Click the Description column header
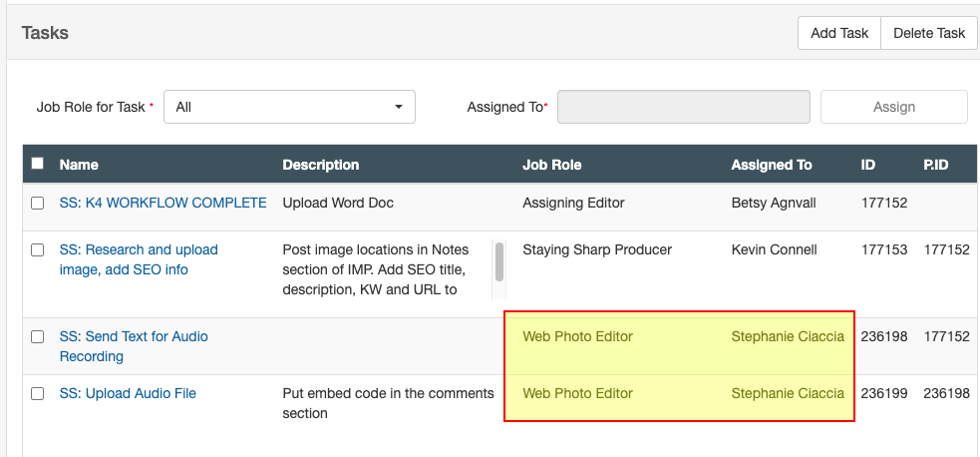Image resolution: width=980 pixels, height=457 pixels. pyautogui.click(x=320, y=165)
